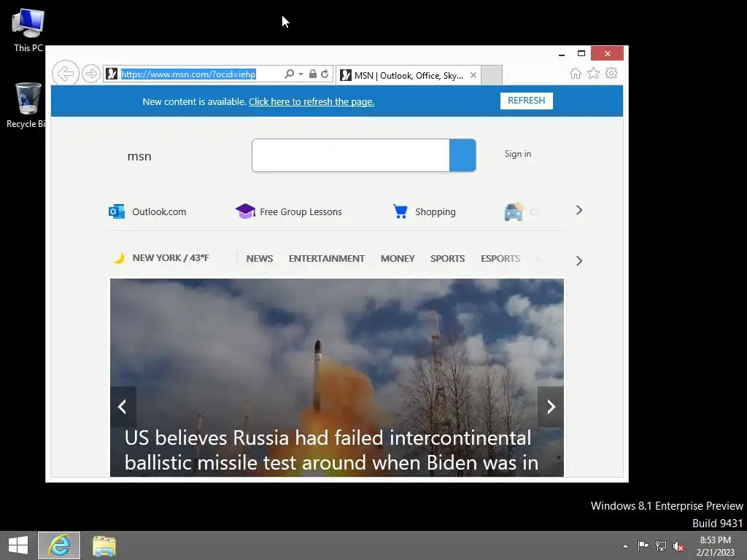The height and width of the screenshot is (560, 747).
Task: Click the Shopping cart icon
Action: [x=400, y=211]
